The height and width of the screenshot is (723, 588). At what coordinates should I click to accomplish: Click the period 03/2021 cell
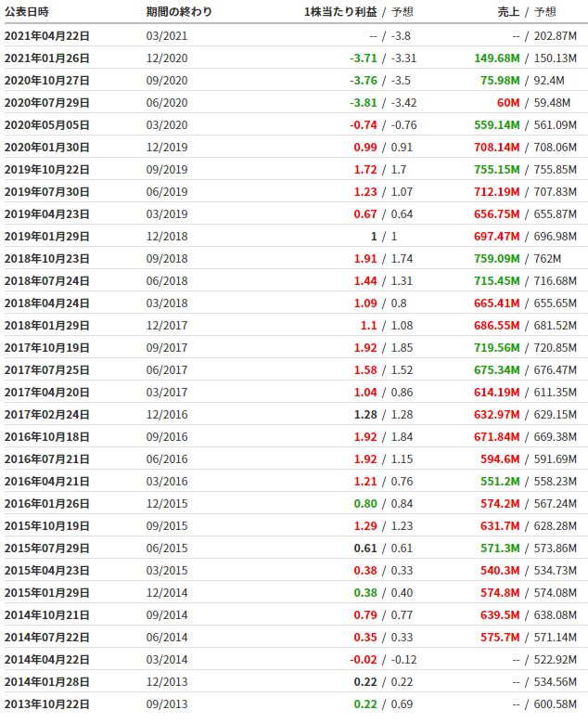pyautogui.click(x=167, y=36)
